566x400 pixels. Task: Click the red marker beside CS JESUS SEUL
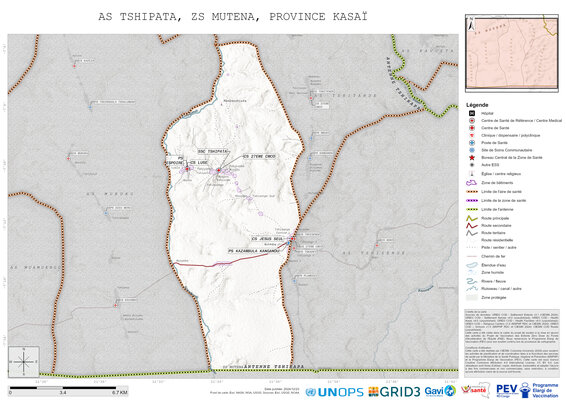[x=293, y=239]
